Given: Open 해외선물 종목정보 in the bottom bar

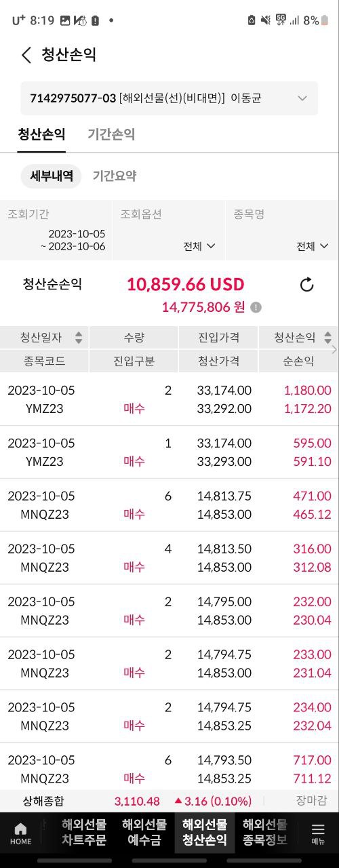Looking at the screenshot, I should click(265, 833).
